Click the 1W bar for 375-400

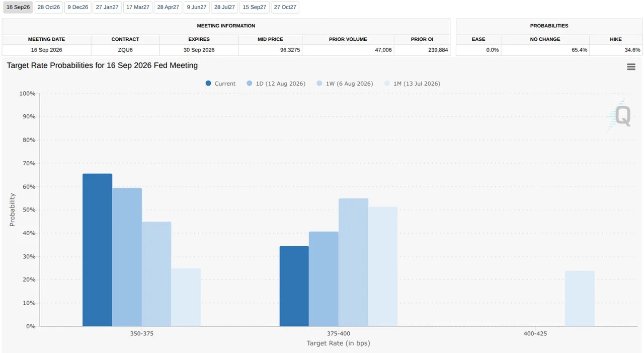tap(353, 262)
